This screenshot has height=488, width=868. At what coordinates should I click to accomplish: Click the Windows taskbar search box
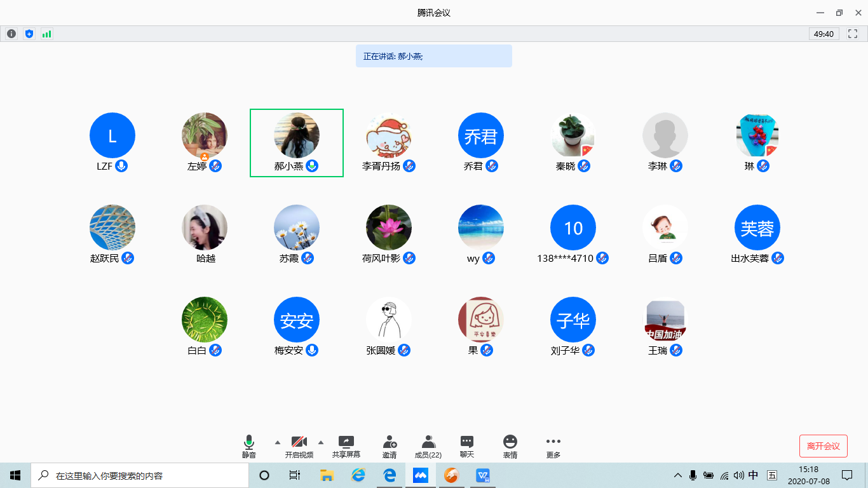coord(140,475)
